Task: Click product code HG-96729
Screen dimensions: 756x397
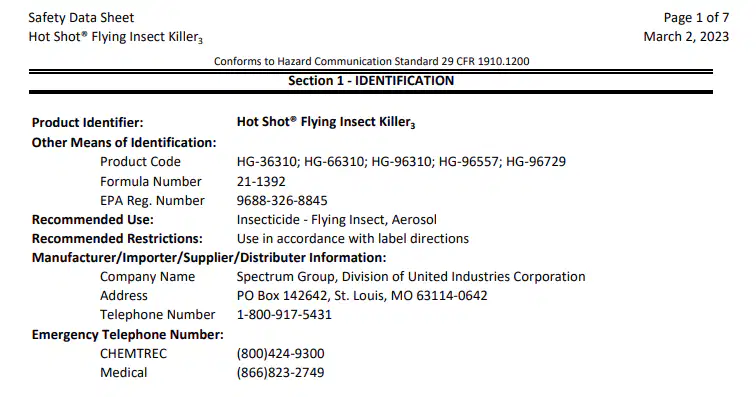Action: (x=536, y=162)
